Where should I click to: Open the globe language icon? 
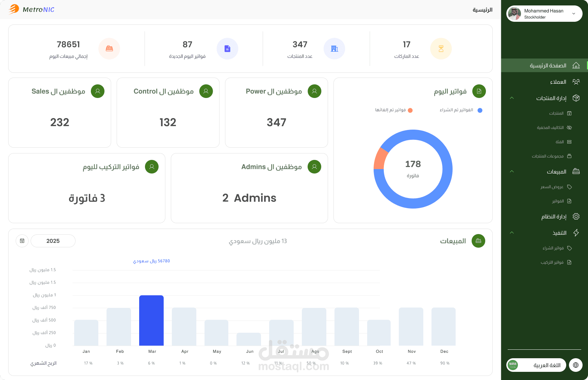click(576, 365)
